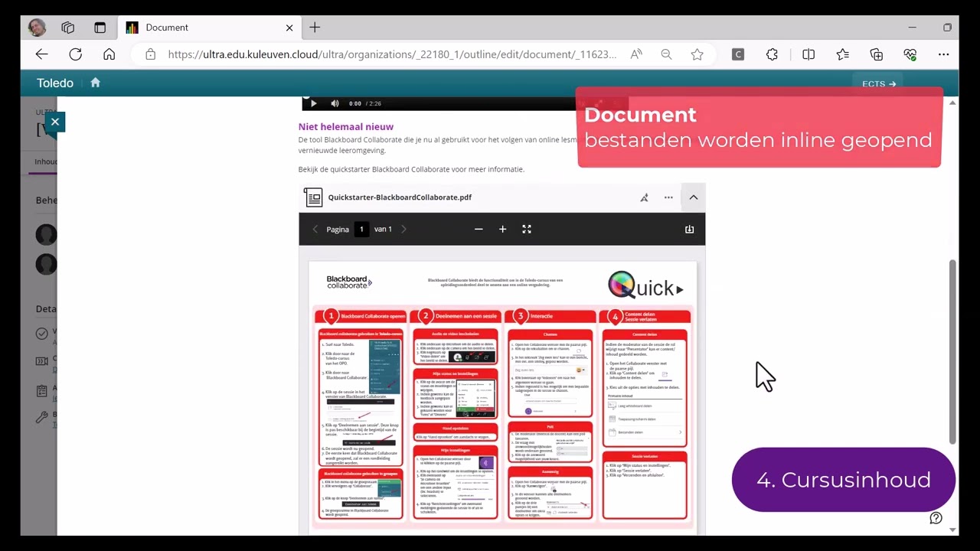Mute the video volume

(x=335, y=103)
